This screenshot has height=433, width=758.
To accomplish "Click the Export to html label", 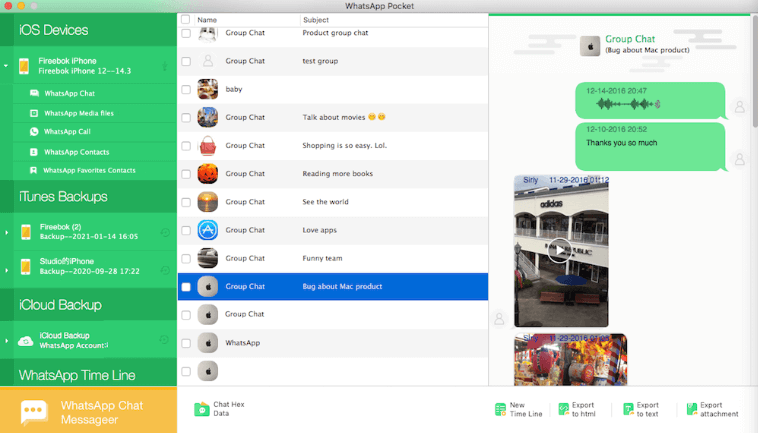I will pyautogui.click(x=583, y=409).
